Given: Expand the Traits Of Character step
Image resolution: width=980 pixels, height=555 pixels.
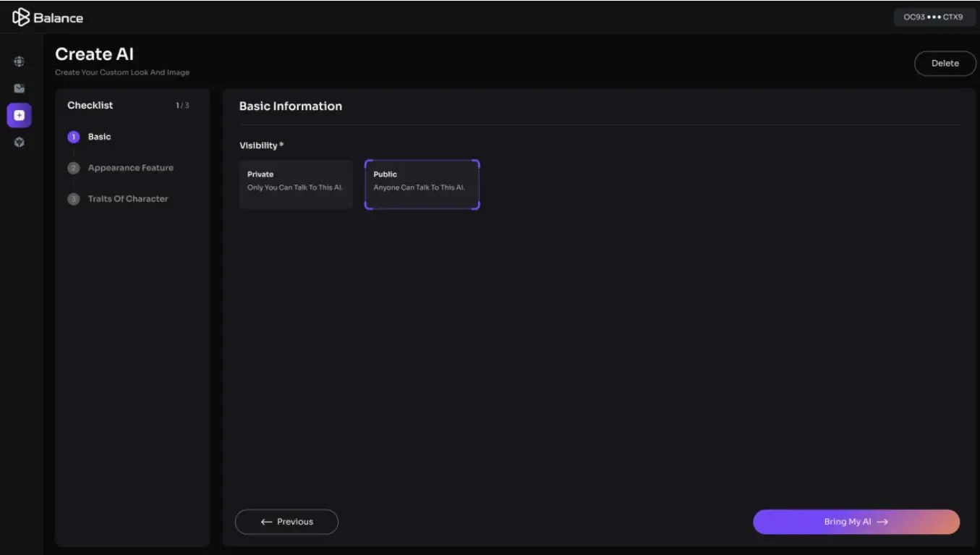Looking at the screenshot, I should tap(127, 198).
